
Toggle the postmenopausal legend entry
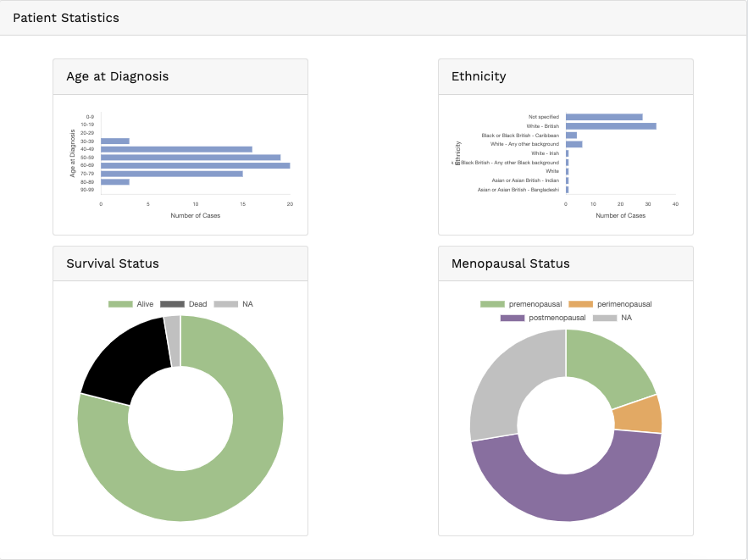(543, 318)
